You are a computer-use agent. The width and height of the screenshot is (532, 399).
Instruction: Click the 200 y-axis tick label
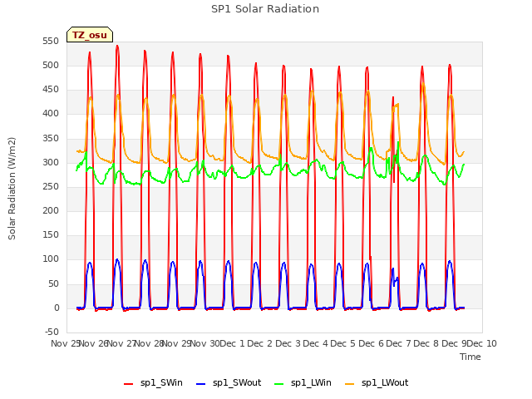click(51, 210)
